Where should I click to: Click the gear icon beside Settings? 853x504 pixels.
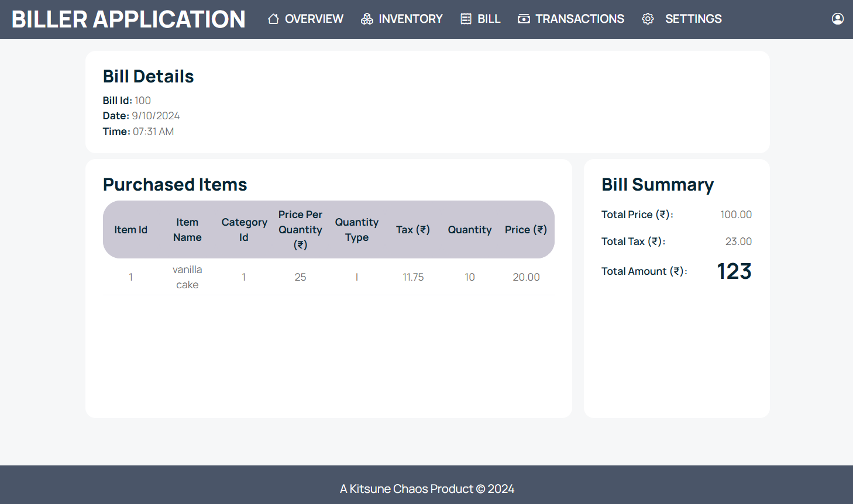click(648, 19)
